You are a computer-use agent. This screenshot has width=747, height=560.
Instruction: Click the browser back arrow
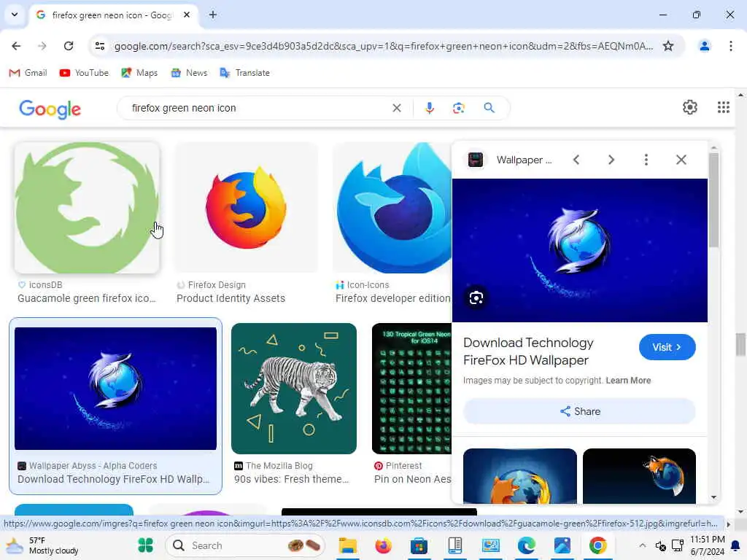16,46
